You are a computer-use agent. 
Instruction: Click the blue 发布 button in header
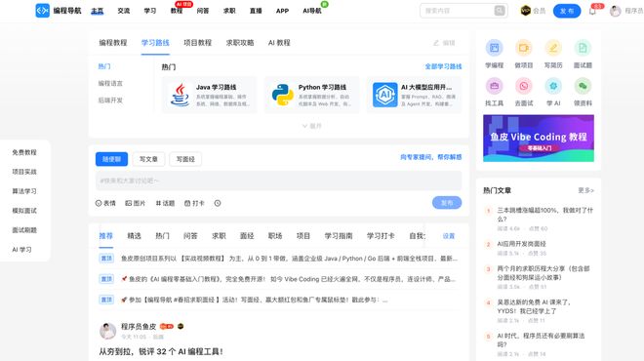tap(567, 11)
